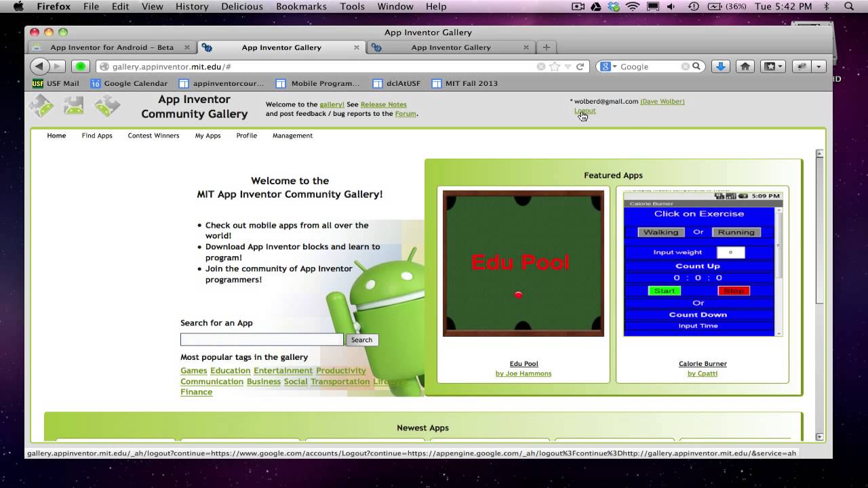Open the URL history dropdown arrow

click(x=568, y=66)
